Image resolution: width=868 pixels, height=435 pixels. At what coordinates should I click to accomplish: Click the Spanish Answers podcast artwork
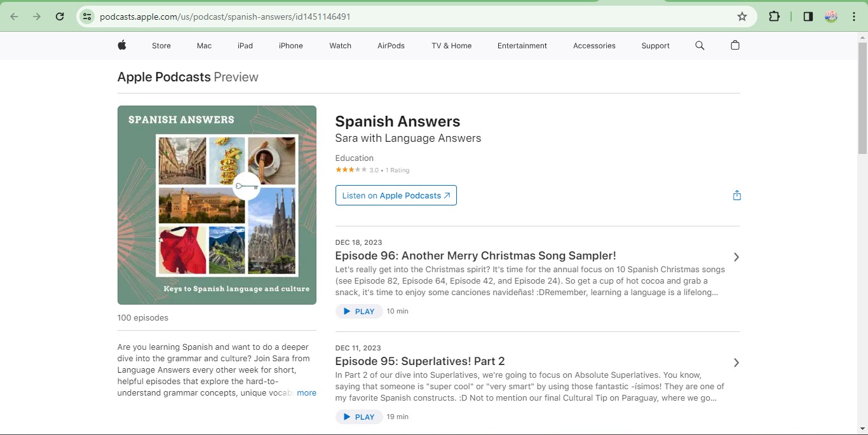(x=217, y=205)
